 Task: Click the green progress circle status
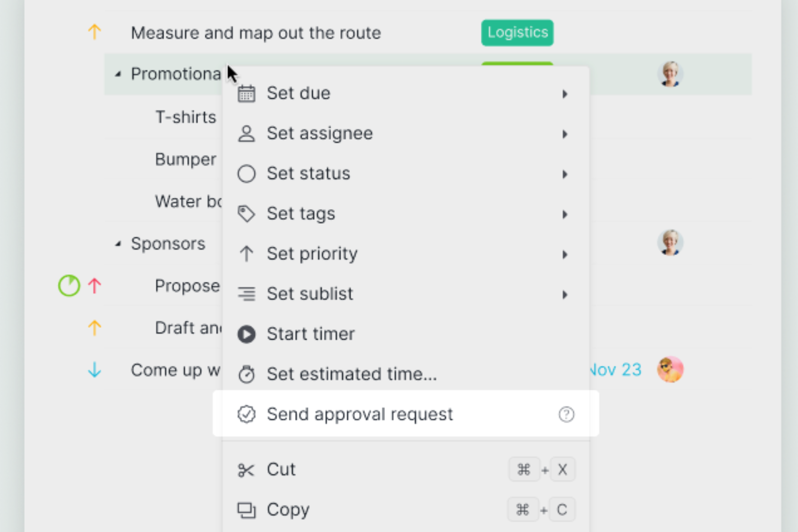[69, 286]
